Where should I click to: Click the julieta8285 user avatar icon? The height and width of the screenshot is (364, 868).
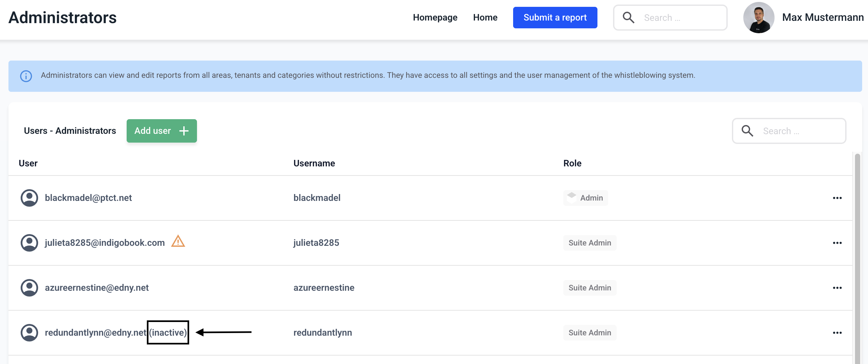tap(29, 243)
